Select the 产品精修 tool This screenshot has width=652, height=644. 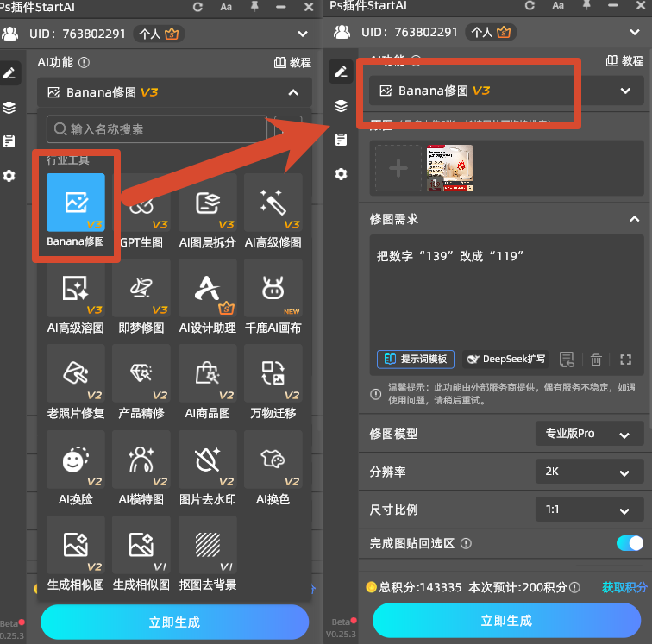[x=141, y=373]
